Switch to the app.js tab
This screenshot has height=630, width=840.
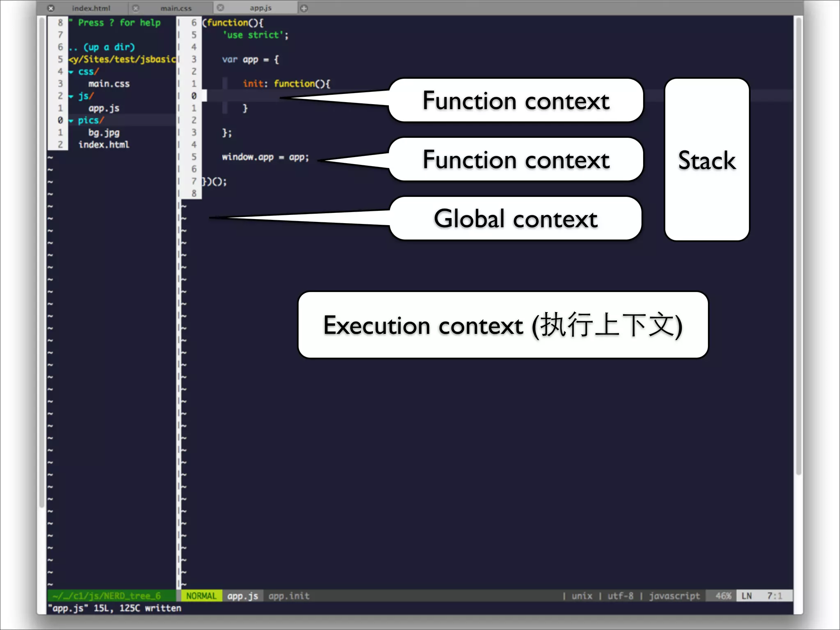click(260, 8)
